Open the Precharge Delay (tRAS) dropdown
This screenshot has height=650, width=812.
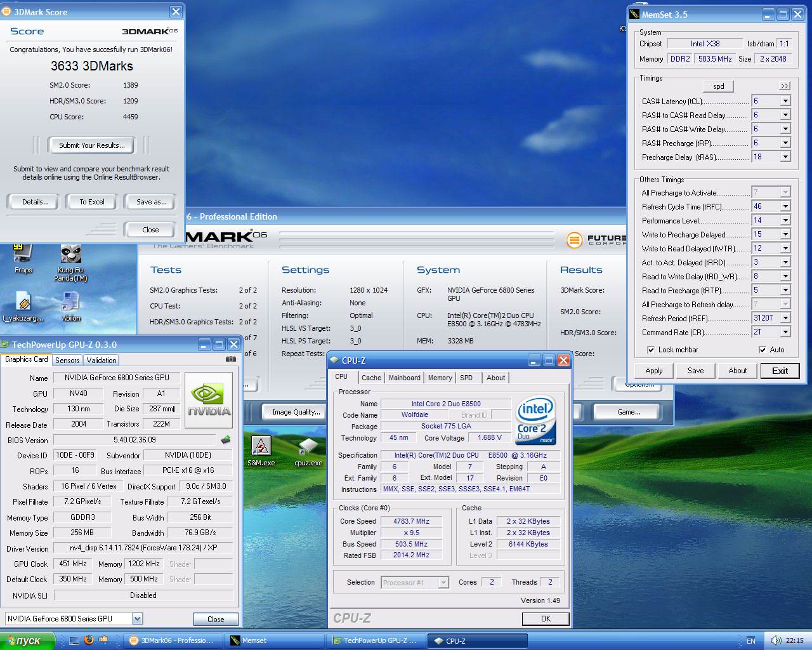785,157
